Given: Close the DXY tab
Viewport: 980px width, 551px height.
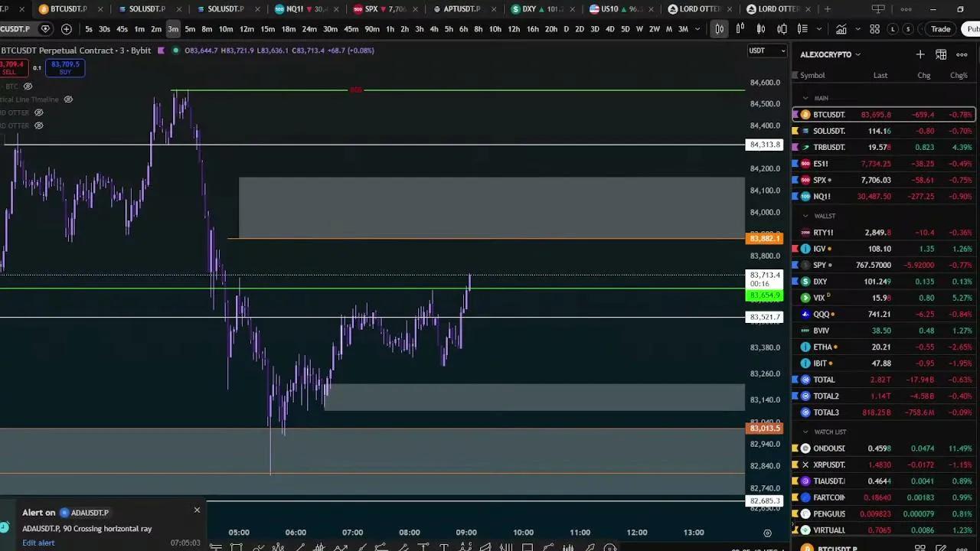Looking at the screenshot, I should coord(574,9).
